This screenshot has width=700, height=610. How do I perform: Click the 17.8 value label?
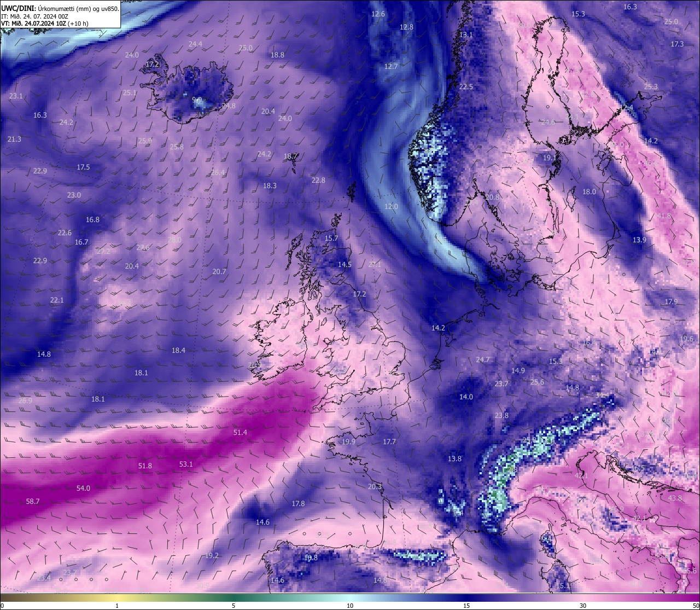tap(298, 503)
